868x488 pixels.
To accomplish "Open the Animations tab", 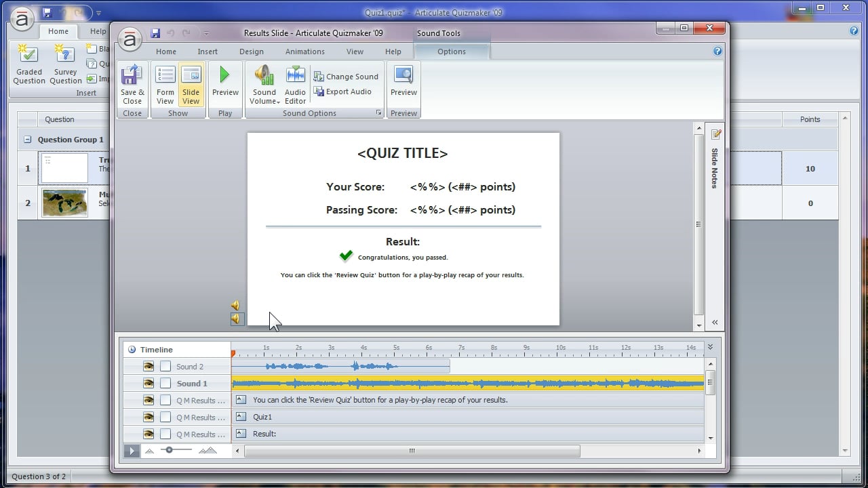I will (305, 52).
